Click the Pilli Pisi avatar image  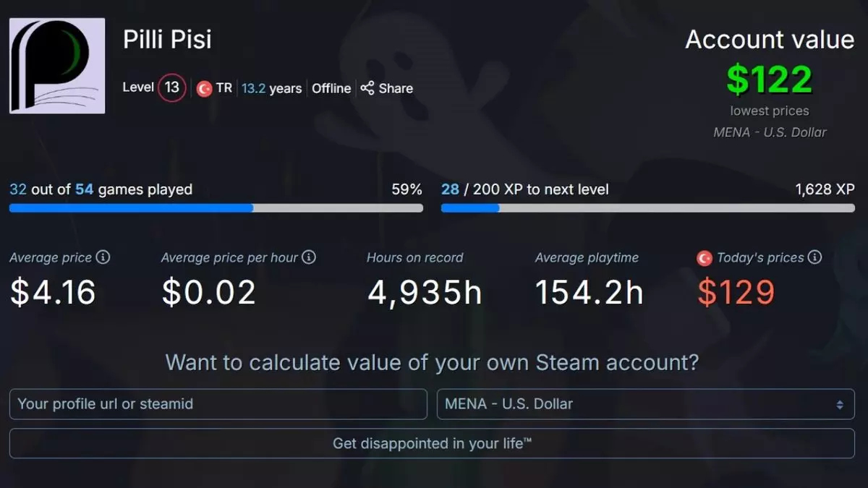pos(56,65)
